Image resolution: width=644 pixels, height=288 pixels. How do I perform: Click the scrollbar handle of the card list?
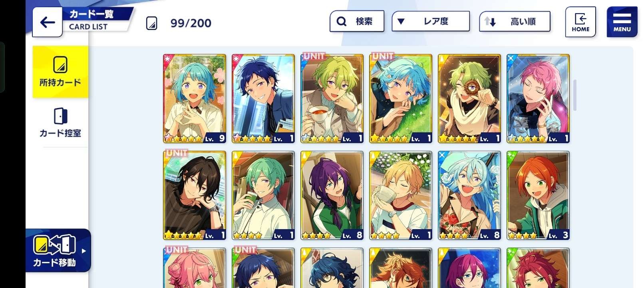[574, 95]
